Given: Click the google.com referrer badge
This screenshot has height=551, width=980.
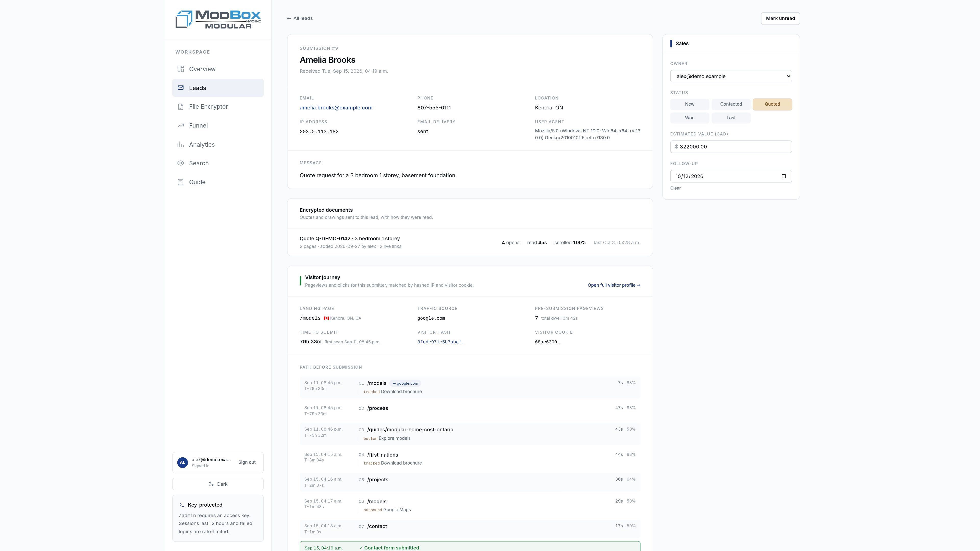Looking at the screenshot, I should [405, 383].
